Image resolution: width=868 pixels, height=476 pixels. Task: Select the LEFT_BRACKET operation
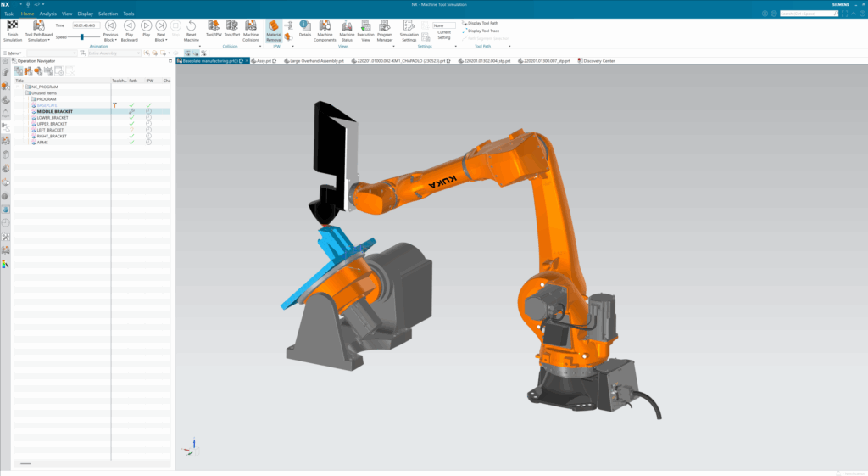coord(50,130)
